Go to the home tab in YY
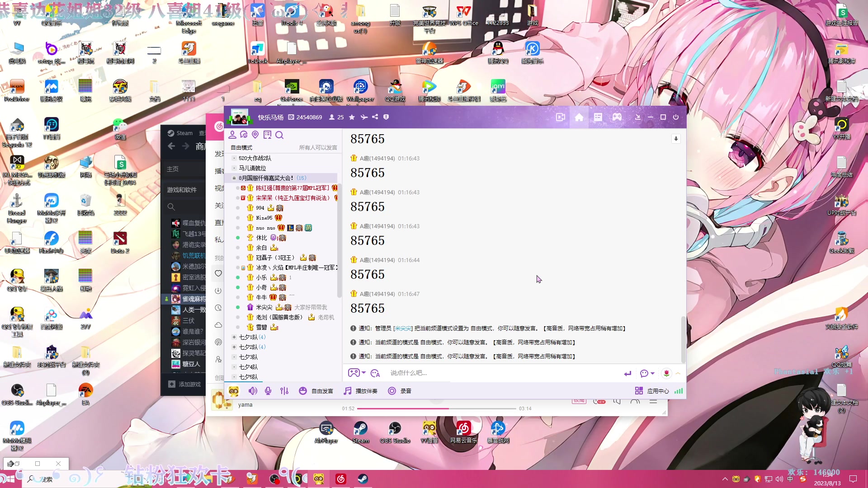This screenshot has width=868, height=488. [579, 117]
